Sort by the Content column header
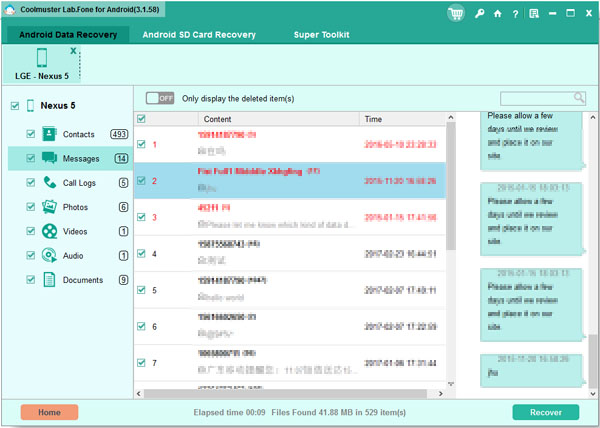The width and height of the screenshot is (600, 428). click(x=279, y=119)
